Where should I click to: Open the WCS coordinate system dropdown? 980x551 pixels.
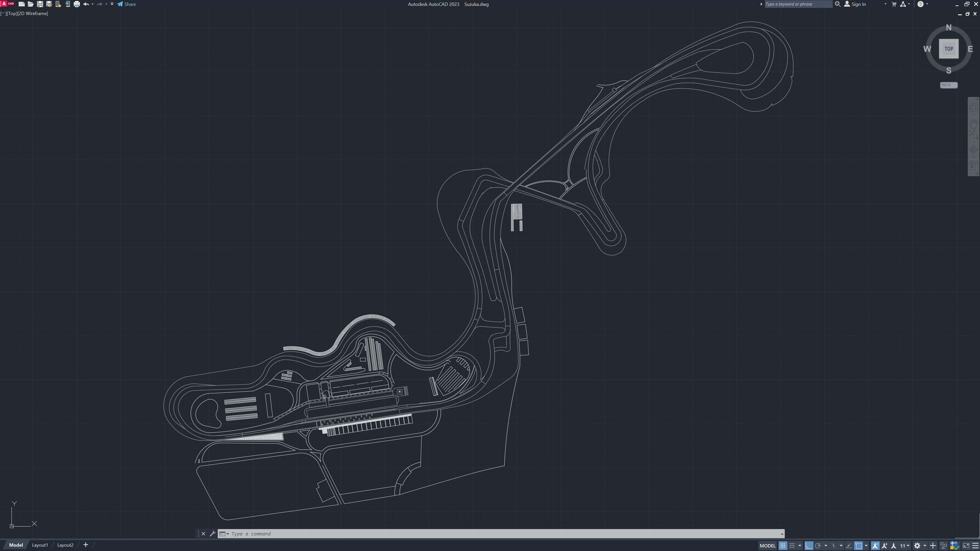click(x=948, y=85)
